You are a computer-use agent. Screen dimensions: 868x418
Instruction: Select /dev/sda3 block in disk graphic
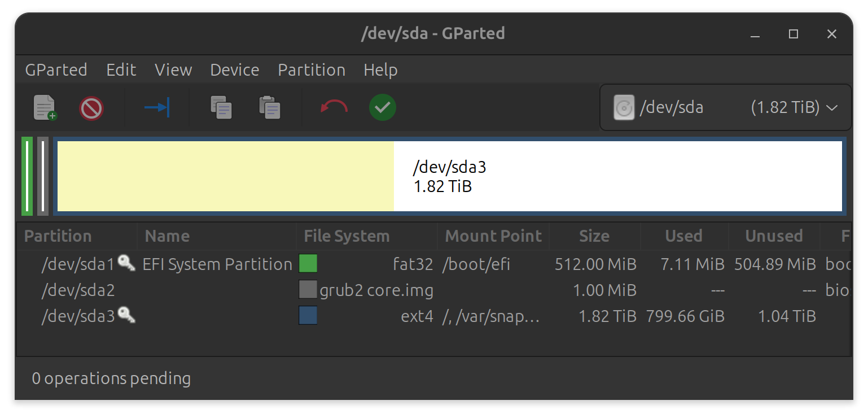[450, 176]
